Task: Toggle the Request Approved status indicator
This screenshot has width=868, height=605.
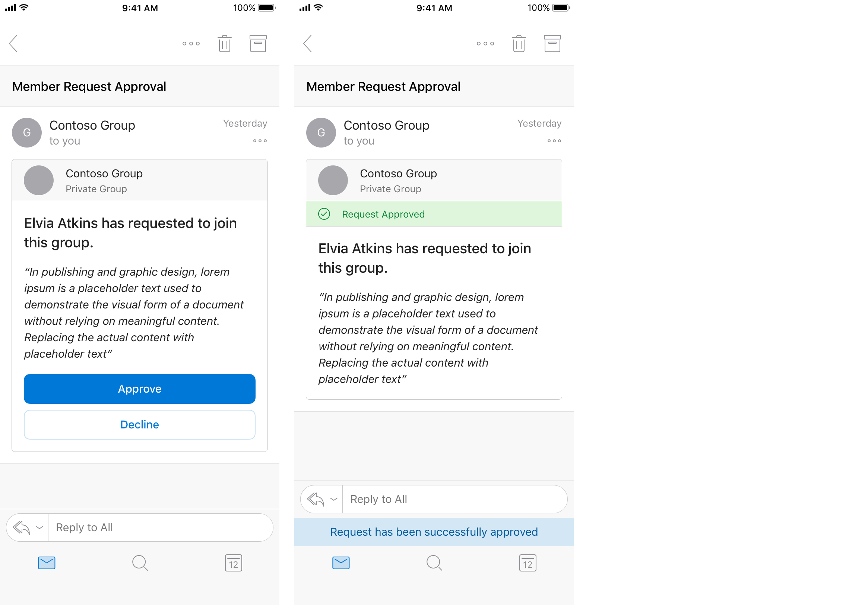Action: [433, 214]
